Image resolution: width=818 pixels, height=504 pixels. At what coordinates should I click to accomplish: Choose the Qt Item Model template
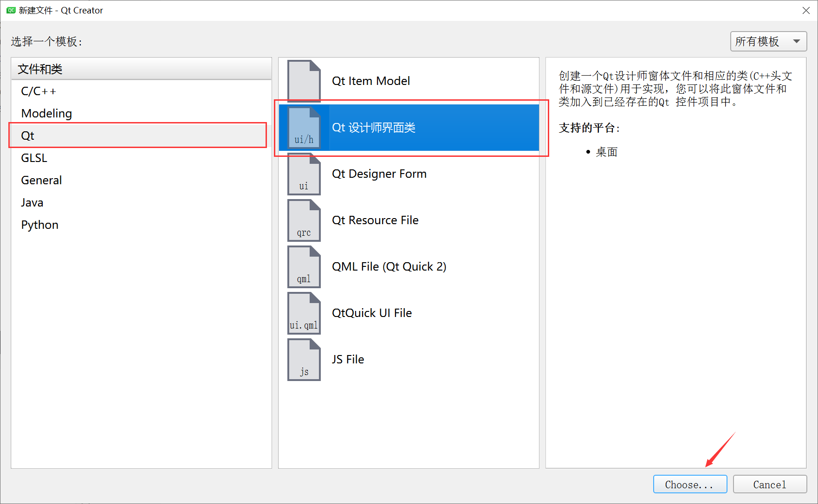(x=409, y=81)
